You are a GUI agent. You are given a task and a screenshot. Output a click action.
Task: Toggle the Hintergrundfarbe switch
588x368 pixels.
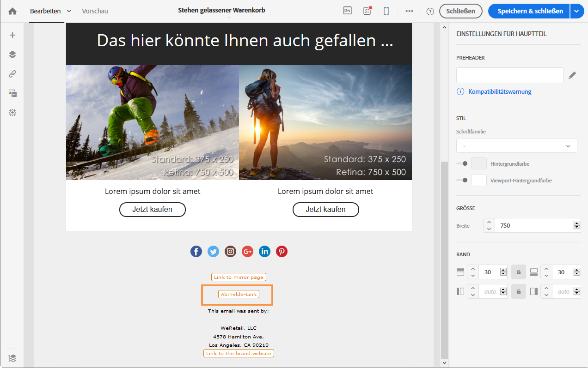tap(462, 163)
